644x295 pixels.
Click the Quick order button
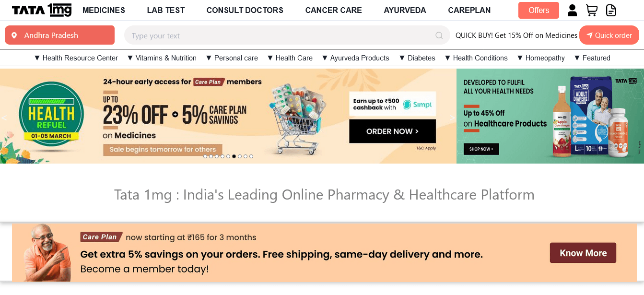(x=609, y=35)
